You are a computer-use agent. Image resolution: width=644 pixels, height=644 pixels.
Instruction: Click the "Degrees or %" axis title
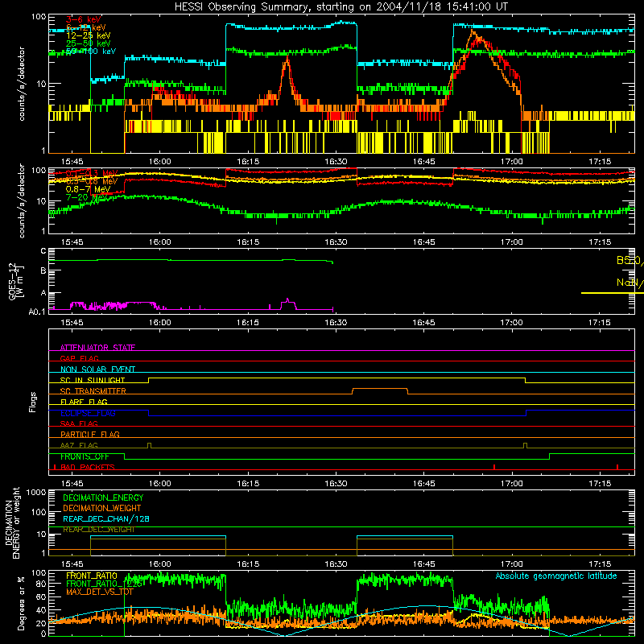coord(21,603)
